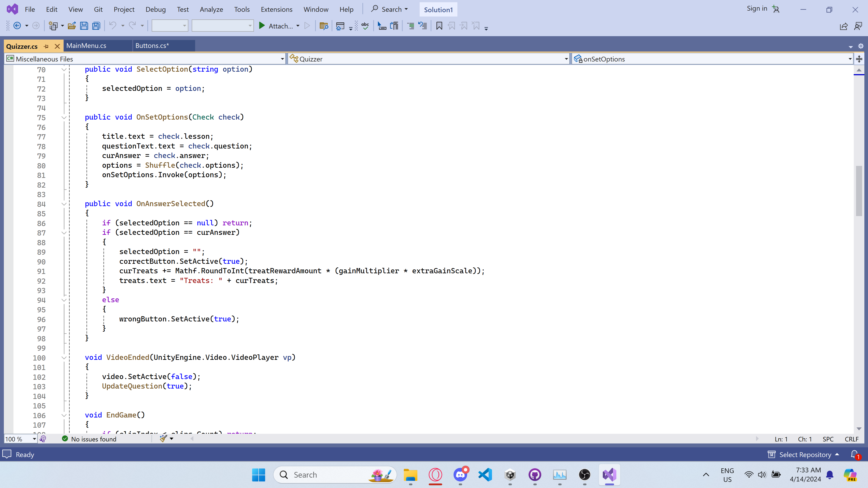The image size is (868, 488).
Task: Click the Live Share icon top right
Action: coord(844,26)
